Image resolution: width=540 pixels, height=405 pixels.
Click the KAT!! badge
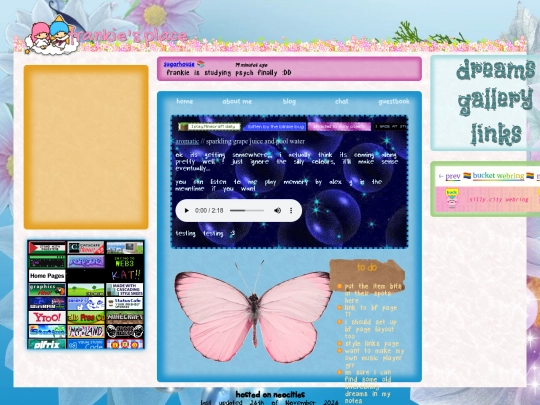click(125, 275)
